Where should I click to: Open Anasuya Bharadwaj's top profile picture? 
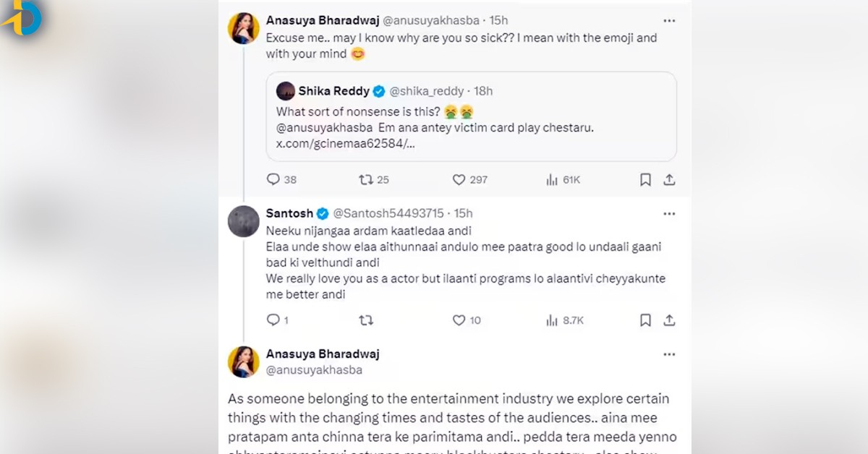(x=244, y=29)
